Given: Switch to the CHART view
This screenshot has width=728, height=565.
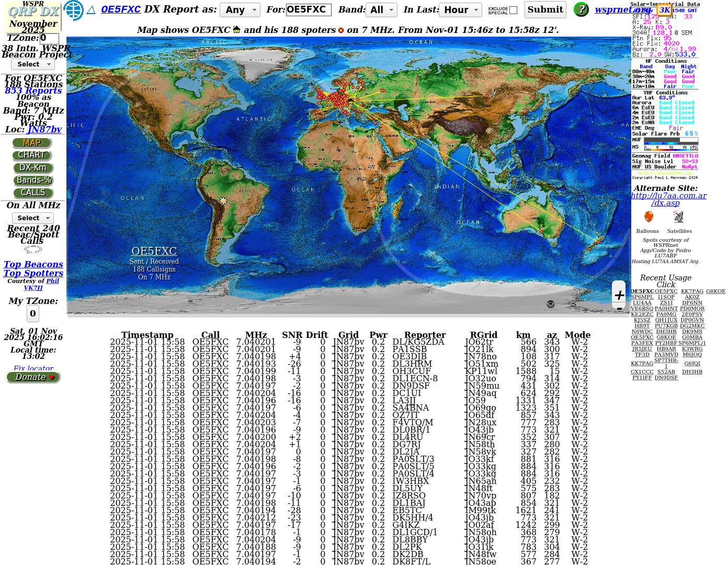Looking at the screenshot, I should pos(32,155).
